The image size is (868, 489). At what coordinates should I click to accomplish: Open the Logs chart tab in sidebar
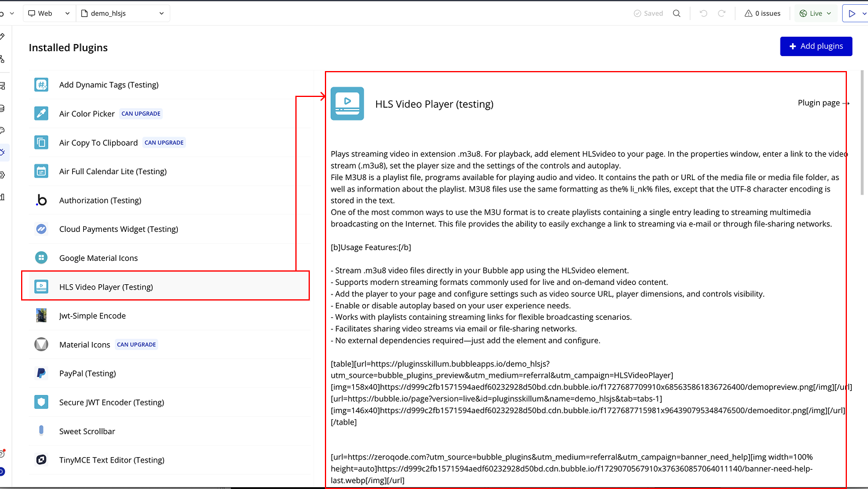(x=2, y=197)
